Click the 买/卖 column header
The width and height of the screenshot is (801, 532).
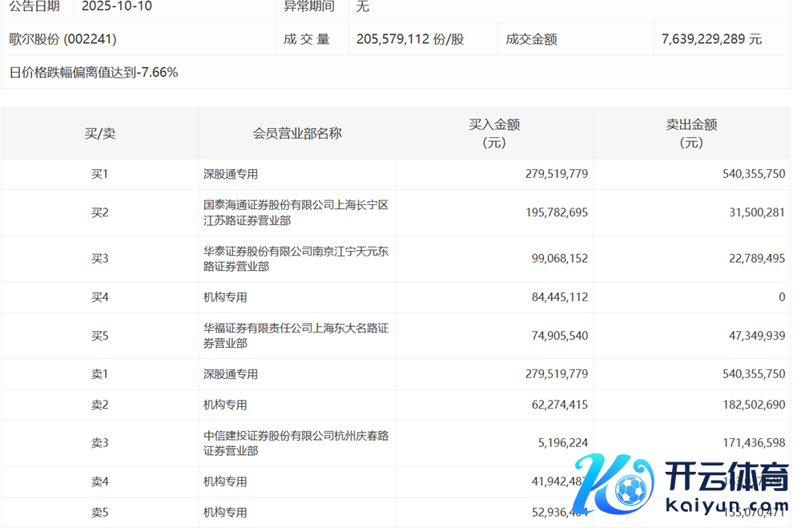pyautogui.click(x=100, y=134)
